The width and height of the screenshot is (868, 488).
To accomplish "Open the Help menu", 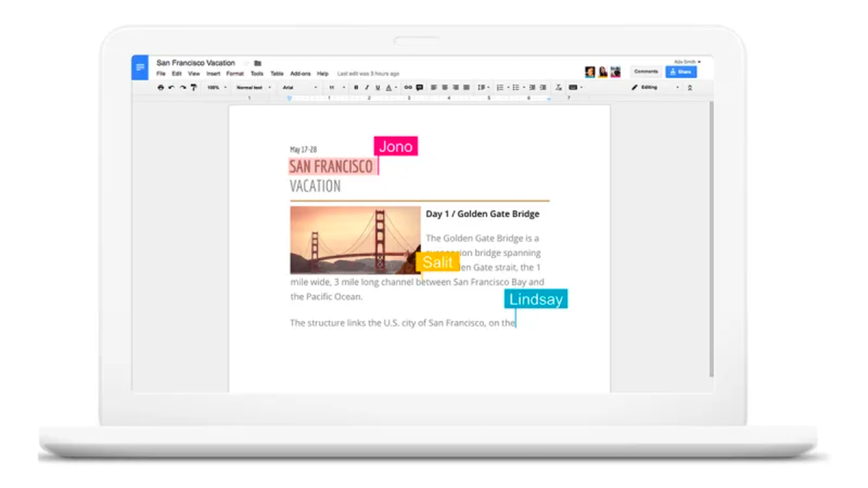I will [x=323, y=74].
